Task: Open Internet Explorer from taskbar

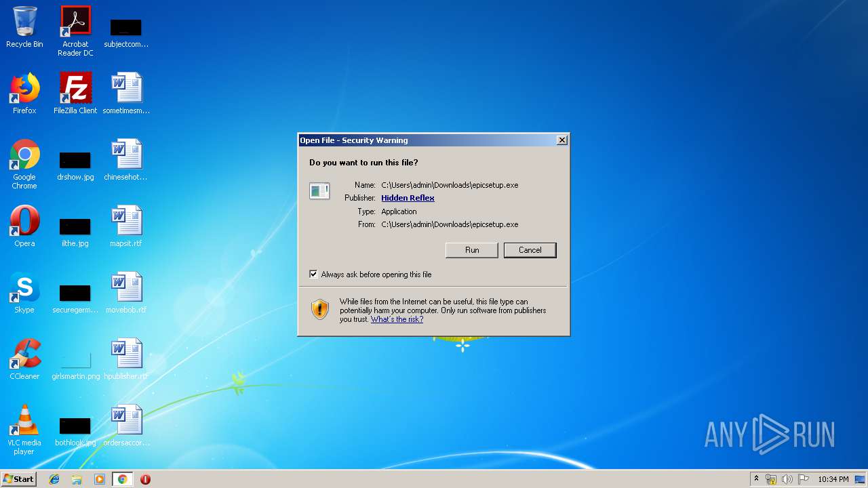Action: coord(54,479)
